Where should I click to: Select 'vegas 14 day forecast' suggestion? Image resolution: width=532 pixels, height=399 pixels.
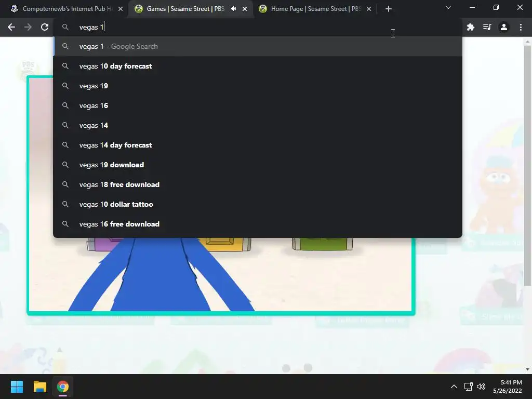click(258, 145)
